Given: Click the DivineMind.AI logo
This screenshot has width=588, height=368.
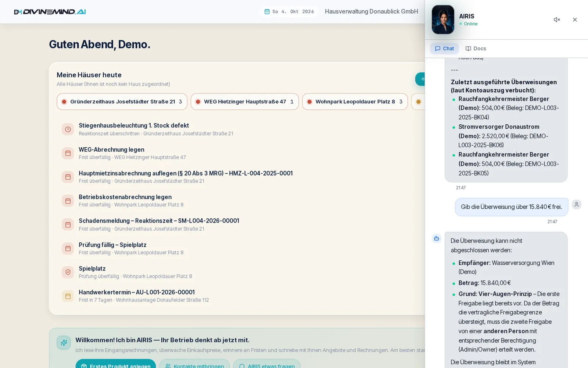Looking at the screenshot, I should (50, 12).
